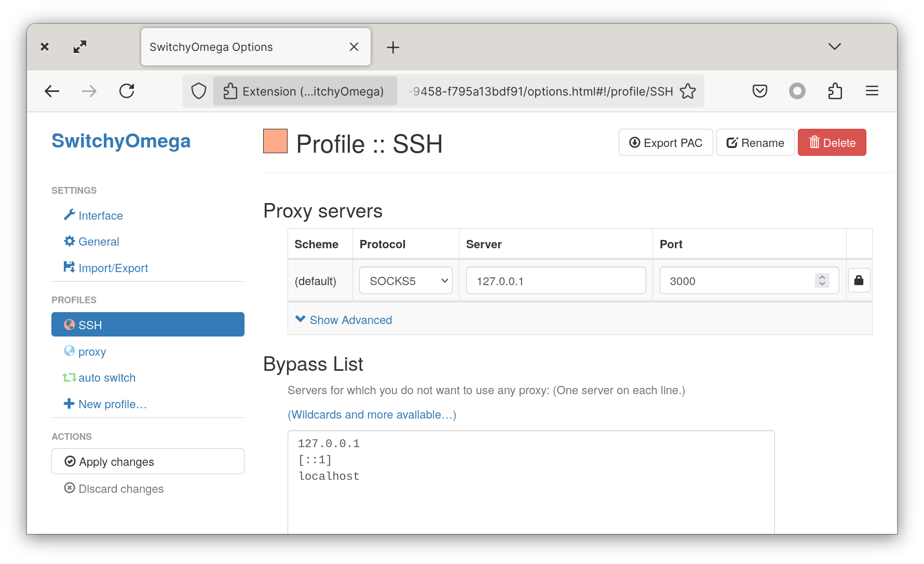
Task: Click the expand fullscreen arrows icon
Action: [80, 47]
